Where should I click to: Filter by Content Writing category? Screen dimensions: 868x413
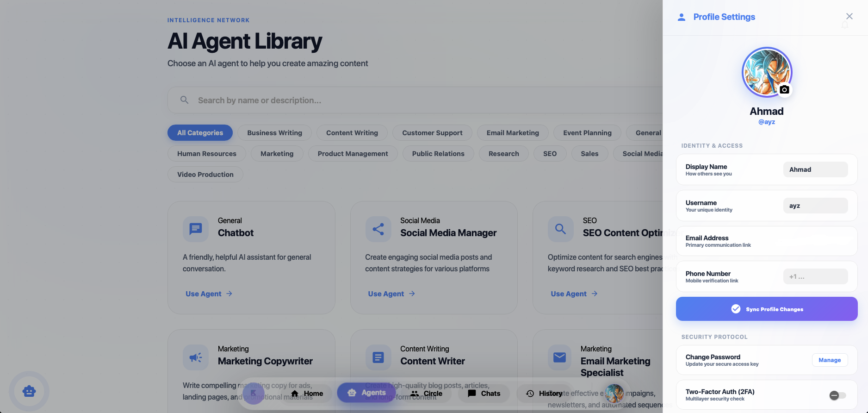tap(352, 132)
